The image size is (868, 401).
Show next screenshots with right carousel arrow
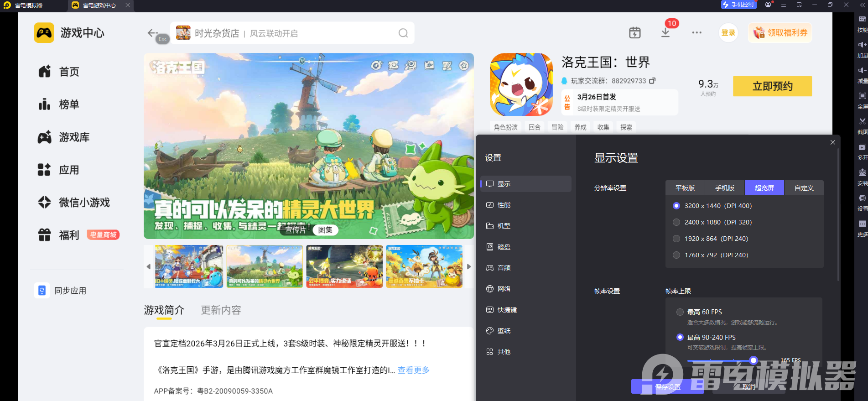tap(469, 266)
